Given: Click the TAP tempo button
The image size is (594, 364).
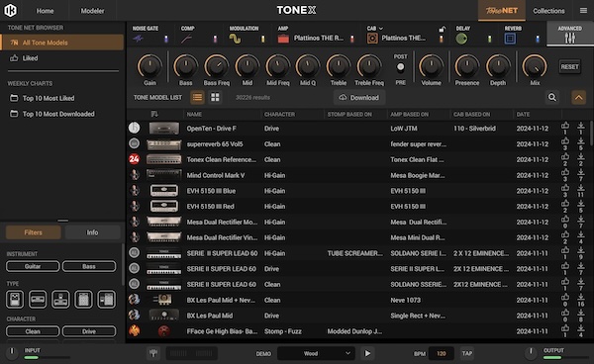Looking at the screenshot, I should click(466, 353).
